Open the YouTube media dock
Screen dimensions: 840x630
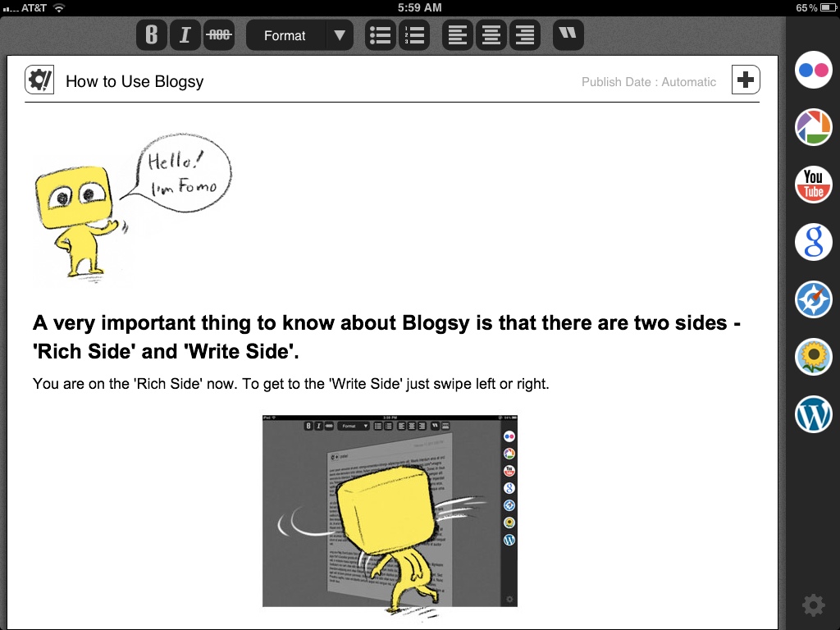[x=813, y=185]
